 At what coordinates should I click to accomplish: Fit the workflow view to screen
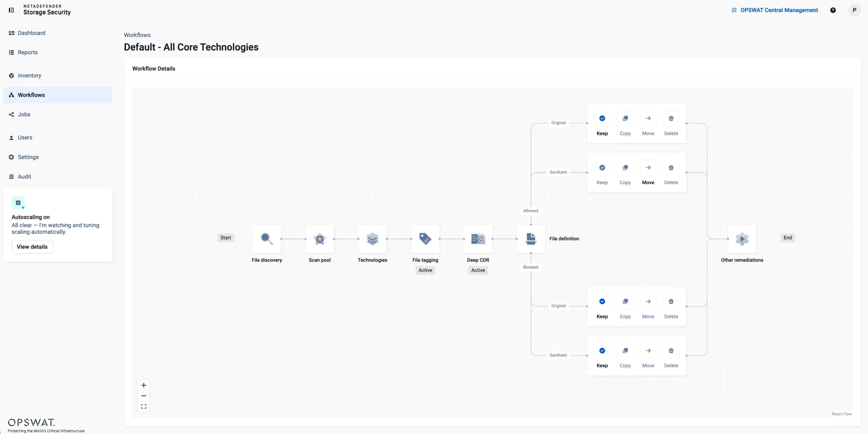tap(144, 407)
